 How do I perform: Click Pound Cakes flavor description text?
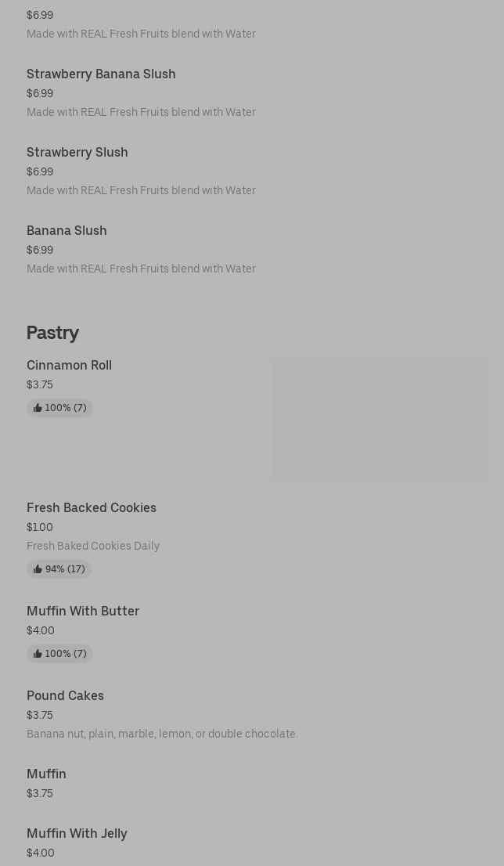(162, 734)
